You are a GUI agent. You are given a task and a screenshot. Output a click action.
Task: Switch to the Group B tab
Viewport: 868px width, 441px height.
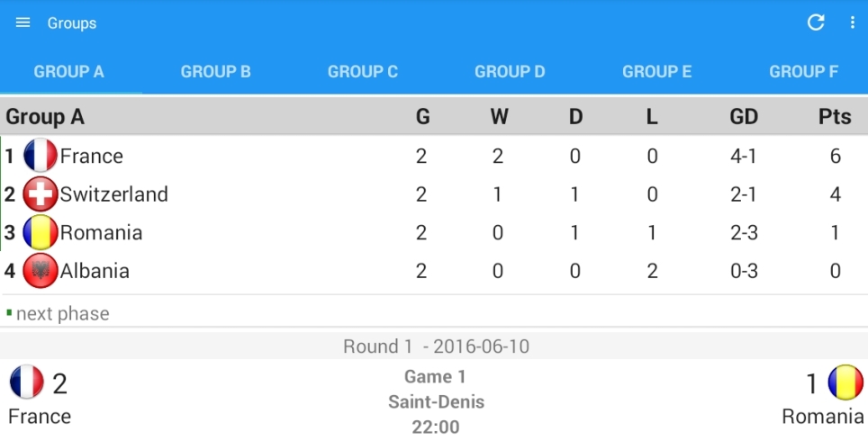216,72
